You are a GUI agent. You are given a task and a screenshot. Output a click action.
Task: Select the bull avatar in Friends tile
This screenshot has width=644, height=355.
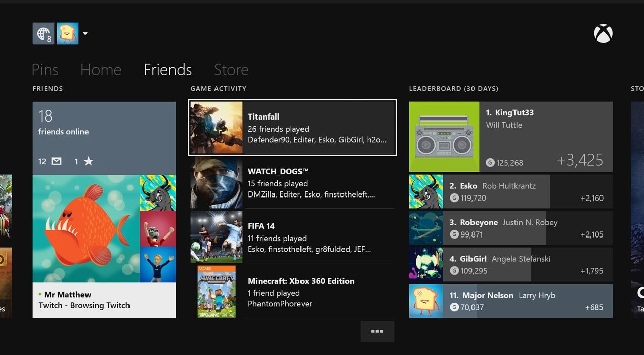pyautogui.click(x=158, y=192)
